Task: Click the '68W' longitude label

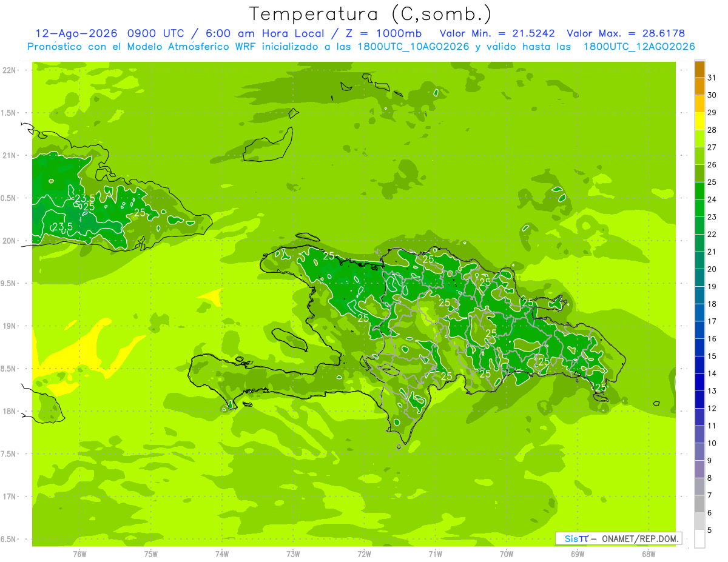Action: pos(649,554)
